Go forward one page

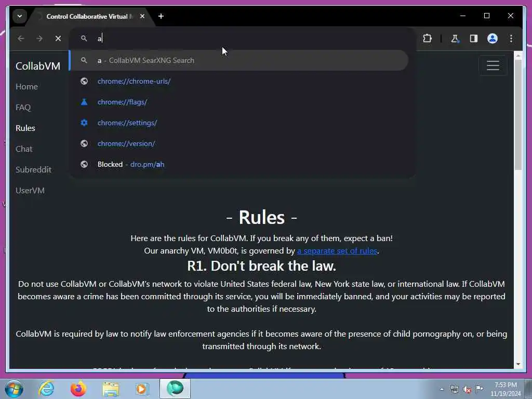click(x=39, y=38)
